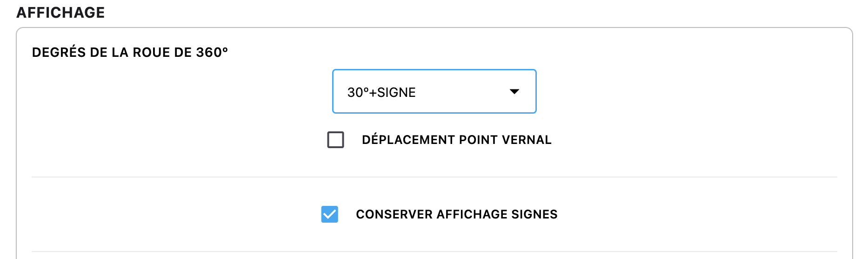Viewport: 868px width, 259px height.
Task: Enable the Déplacement point vernal checkbox
Action: pos(335,140)
